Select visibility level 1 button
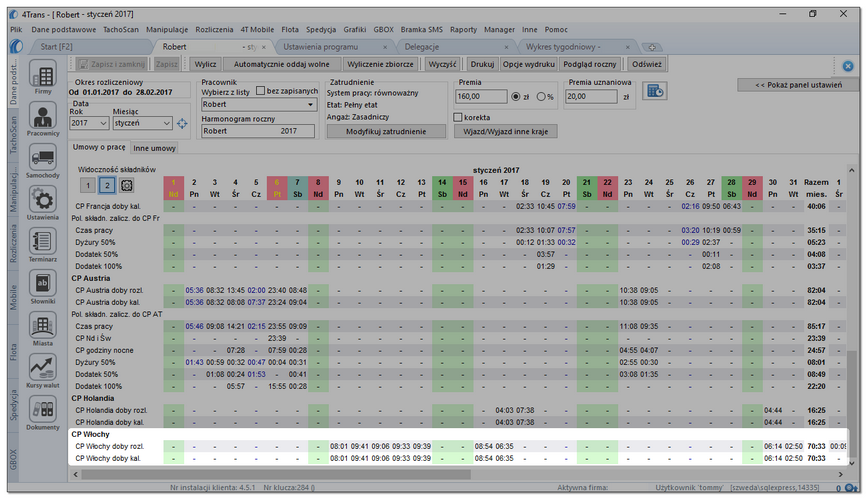 (88, 185)
